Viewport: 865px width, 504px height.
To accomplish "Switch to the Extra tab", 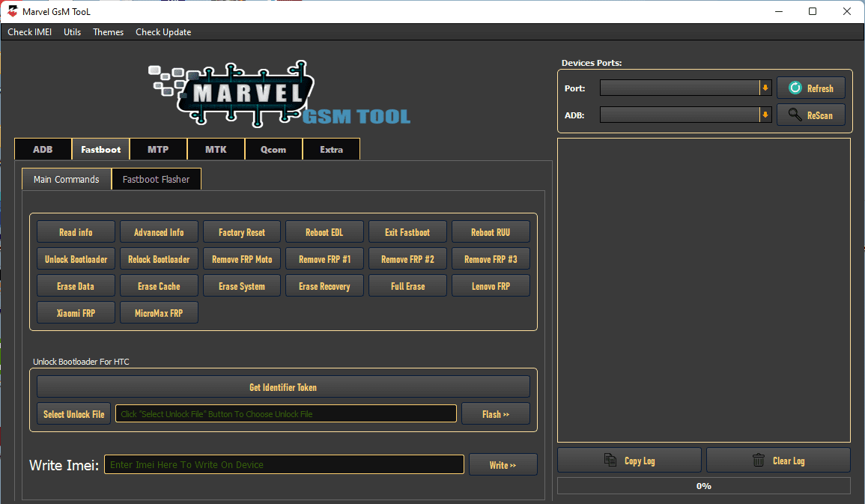I will click(x=332, y=150).
